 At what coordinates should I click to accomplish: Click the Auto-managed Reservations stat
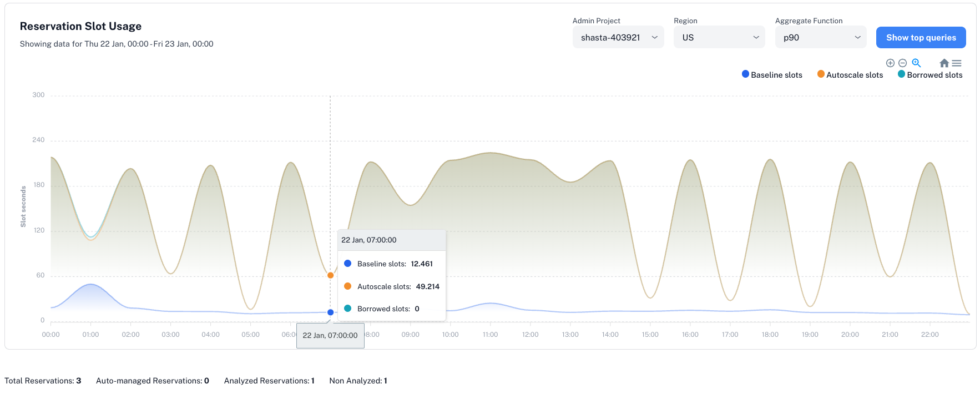[x=152, y=381]
